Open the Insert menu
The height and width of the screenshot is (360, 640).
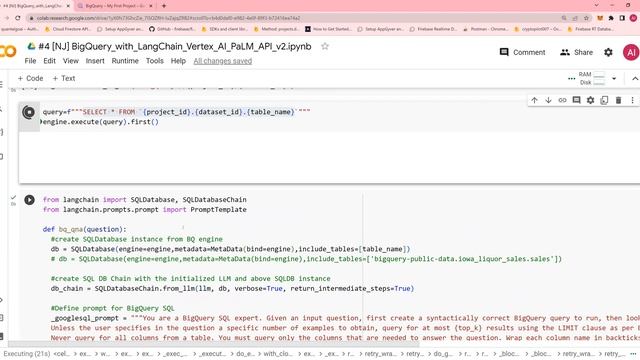point(95,61)
